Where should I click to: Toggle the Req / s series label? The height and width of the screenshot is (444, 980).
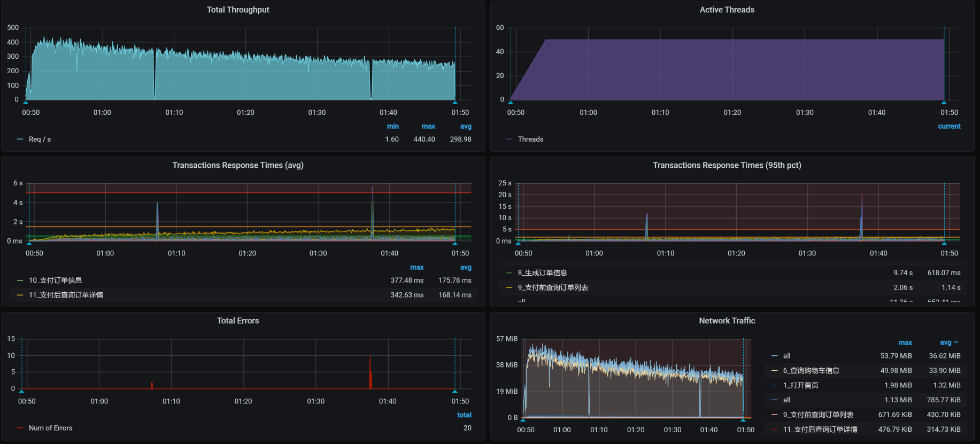(x=40, y=139)
